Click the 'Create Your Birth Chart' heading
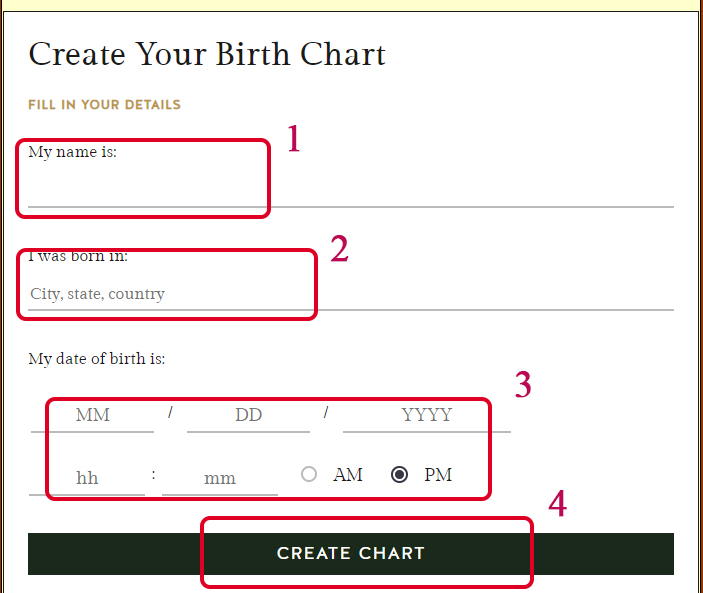Screen dimensions: 703x593 207,53
